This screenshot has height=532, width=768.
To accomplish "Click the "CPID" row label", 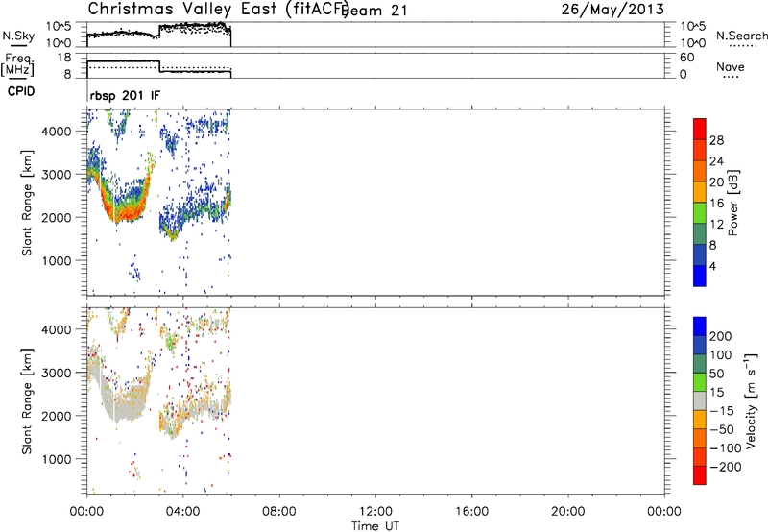I will click(21, 91).
